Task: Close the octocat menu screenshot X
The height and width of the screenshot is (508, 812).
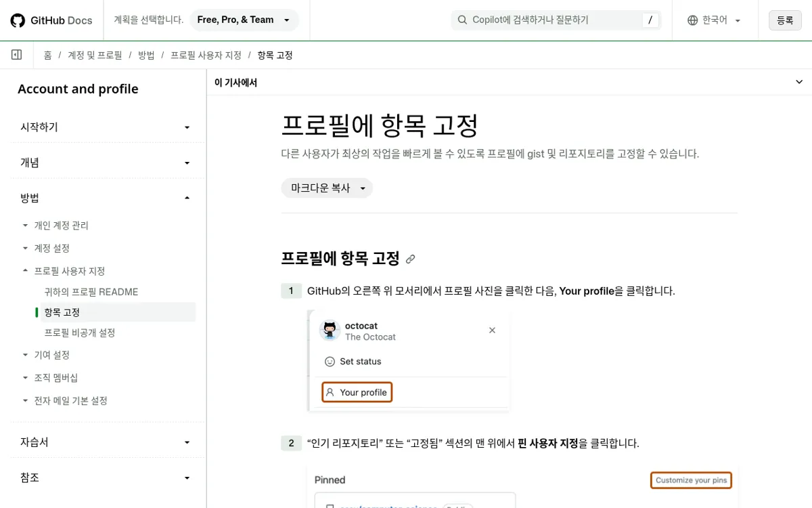Action: 492,330
